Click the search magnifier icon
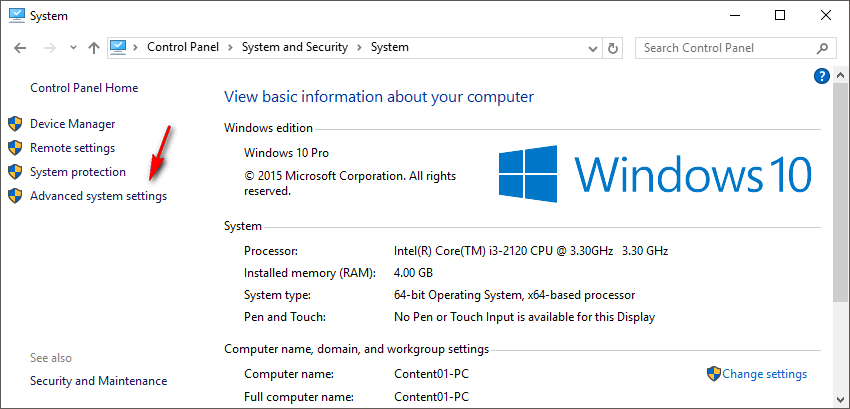Screen dimensions: 850x409 (x=822, y=47)
